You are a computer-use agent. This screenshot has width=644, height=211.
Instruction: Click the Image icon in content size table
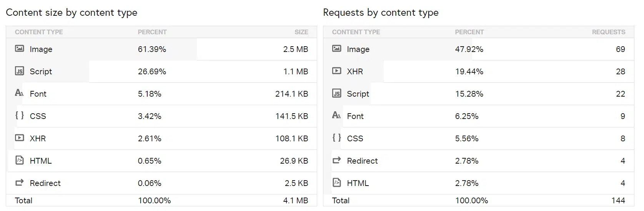click(19, 49)
